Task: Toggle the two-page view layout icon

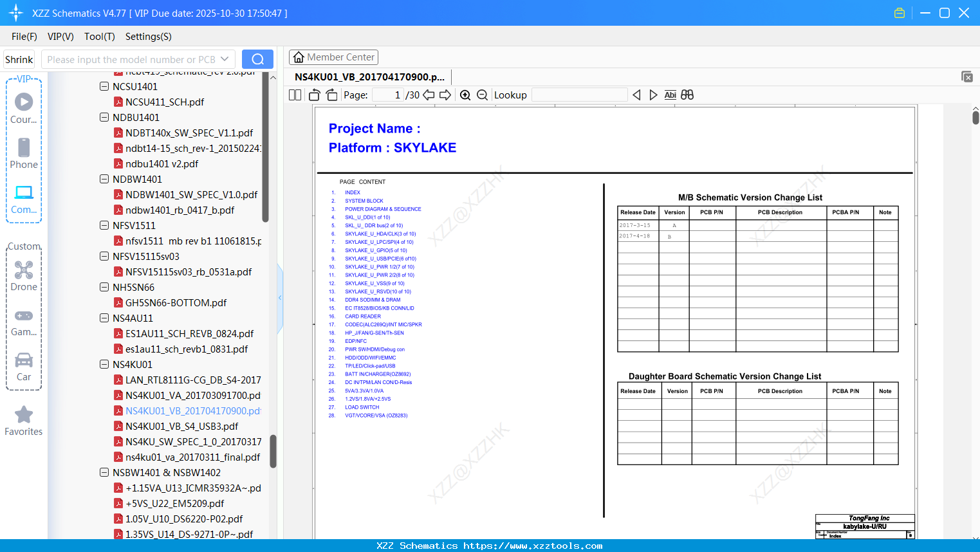Action: tap(295, 95)
